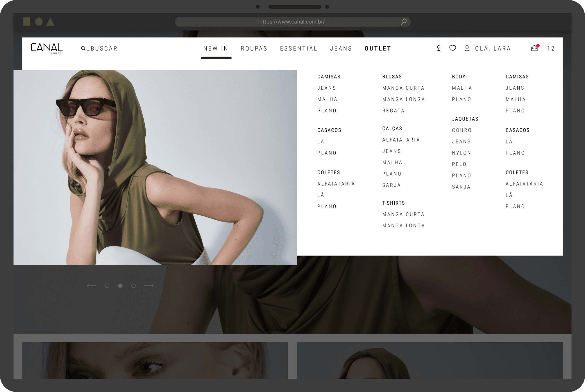Click the hooded model banner image
Image resolution: width=585 pixels, height=392 pixels.
pyautogui.click(x=155, y=167)
